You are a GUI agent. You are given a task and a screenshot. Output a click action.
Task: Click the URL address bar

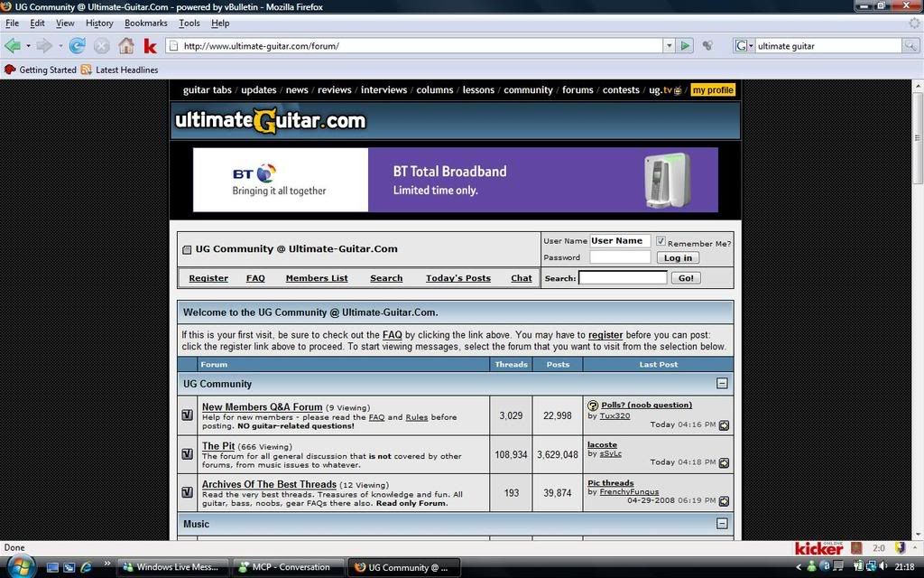tap(414, 45)
